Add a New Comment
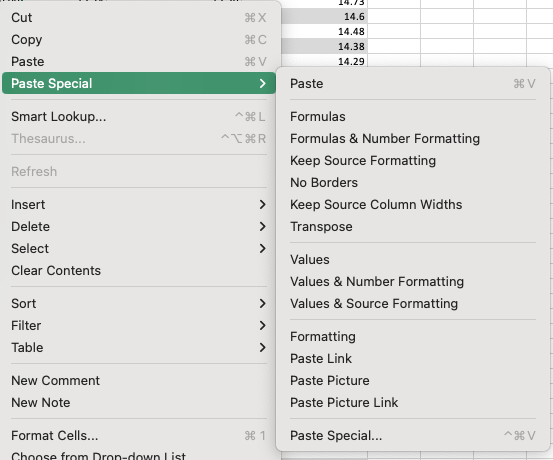 [x=139, y=381]
